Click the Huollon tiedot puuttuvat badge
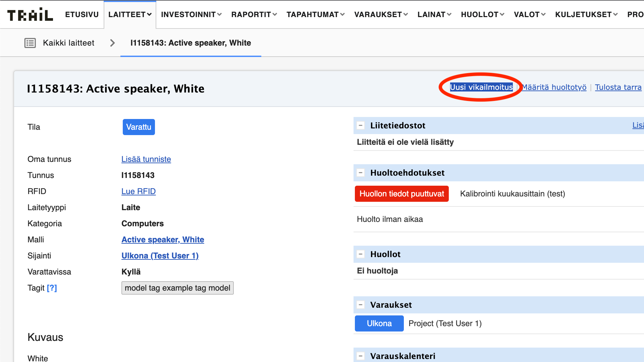This screenshot has height=362, width=644. coord(402,194)
